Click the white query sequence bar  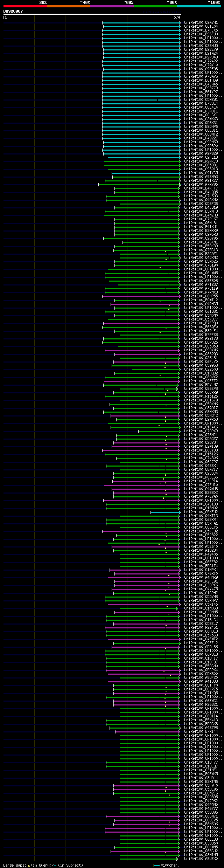pyautogui.click(x=92, y=14)
